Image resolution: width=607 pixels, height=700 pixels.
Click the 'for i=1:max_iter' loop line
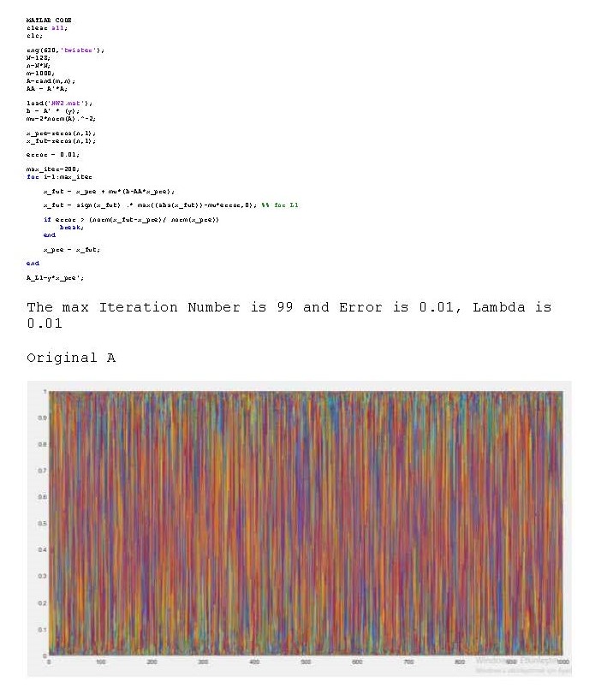[59, 176]
